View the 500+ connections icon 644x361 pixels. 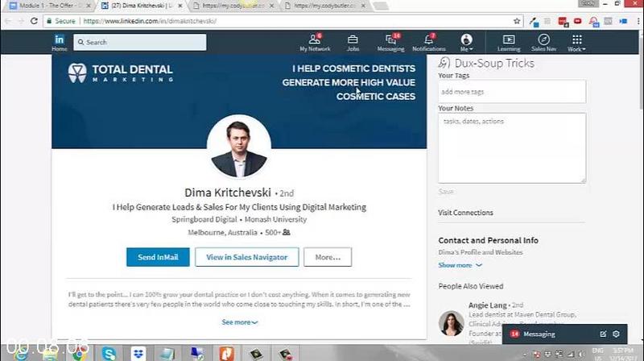(x=287, y=232)
